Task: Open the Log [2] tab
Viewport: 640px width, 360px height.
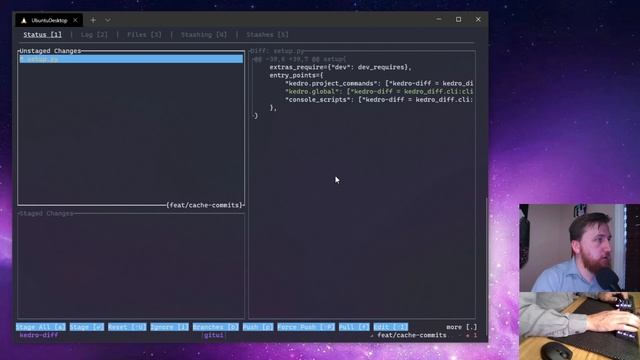Action: click(94, 35)
